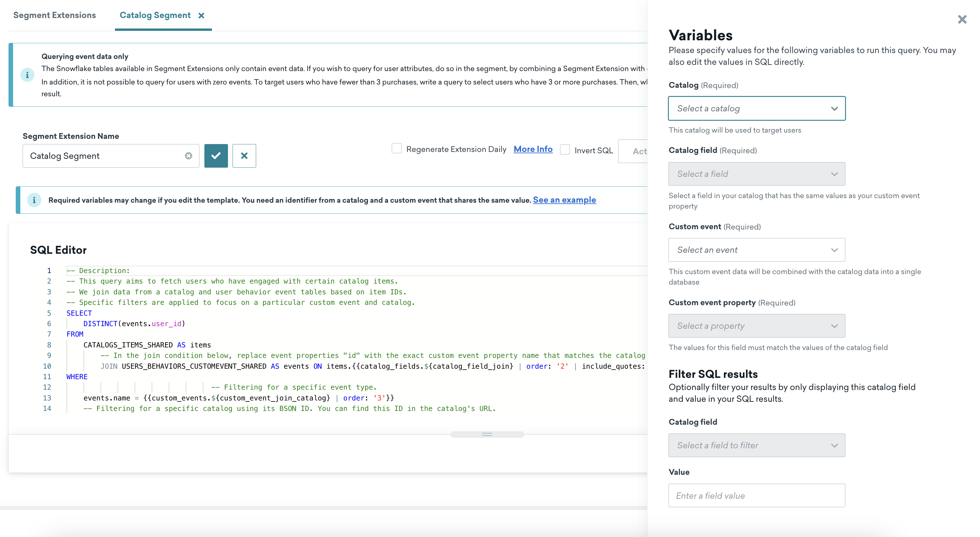Screen dimensions: 980x537
Task: Click the checkmark confirm icon
Action: click(216, 156)
